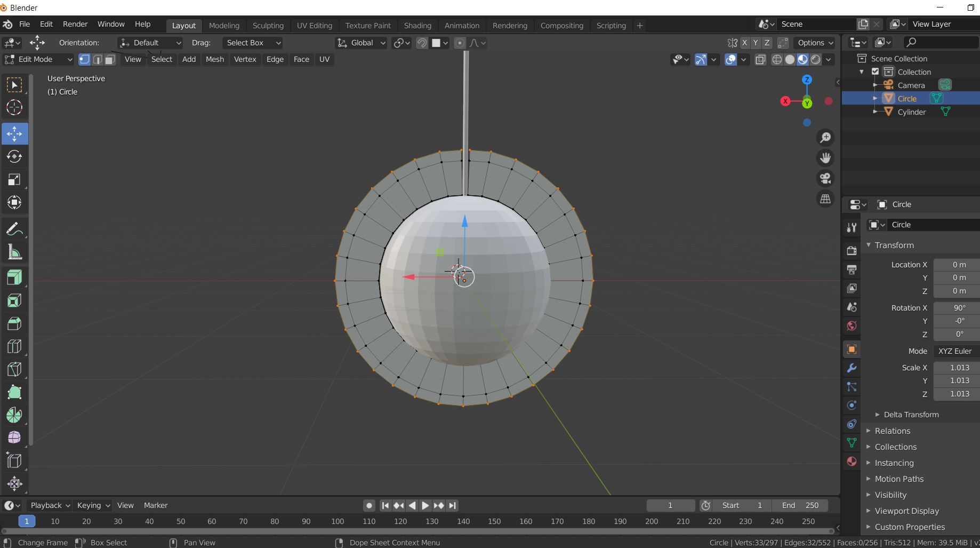Viewport: 980px width, 548px height.
Task: Open the Global transform orientation dropdown
Action: 362,43
